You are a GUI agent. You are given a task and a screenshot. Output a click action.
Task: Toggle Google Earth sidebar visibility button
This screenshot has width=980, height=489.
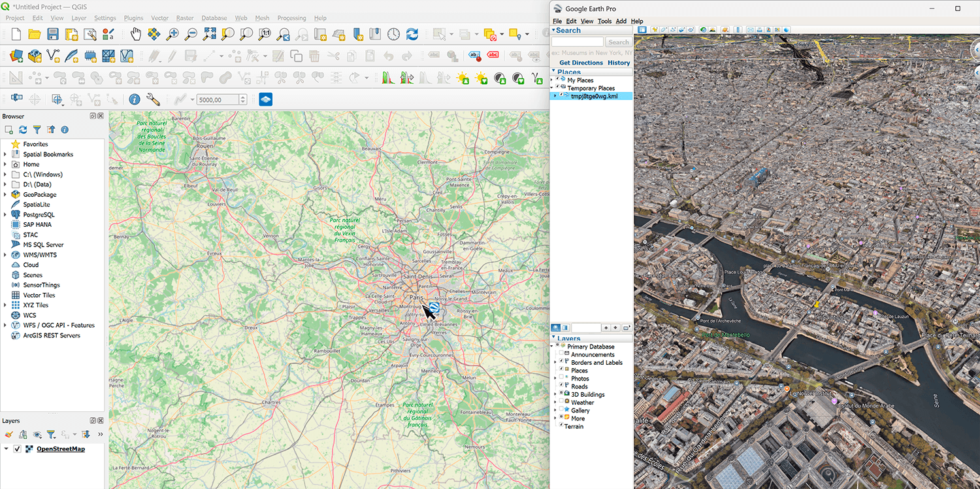pos(642,29)
